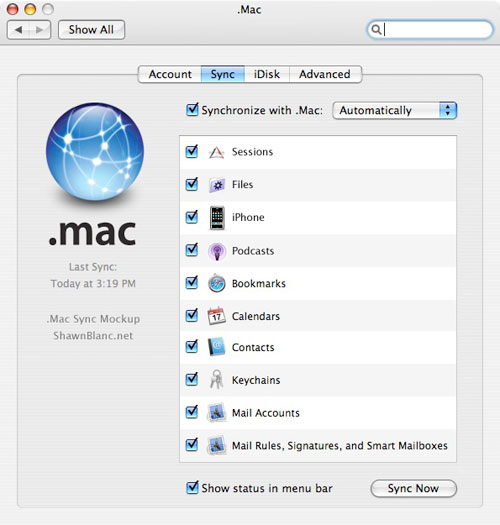Click the Calendars iCal icon

[x=216, y=315]
